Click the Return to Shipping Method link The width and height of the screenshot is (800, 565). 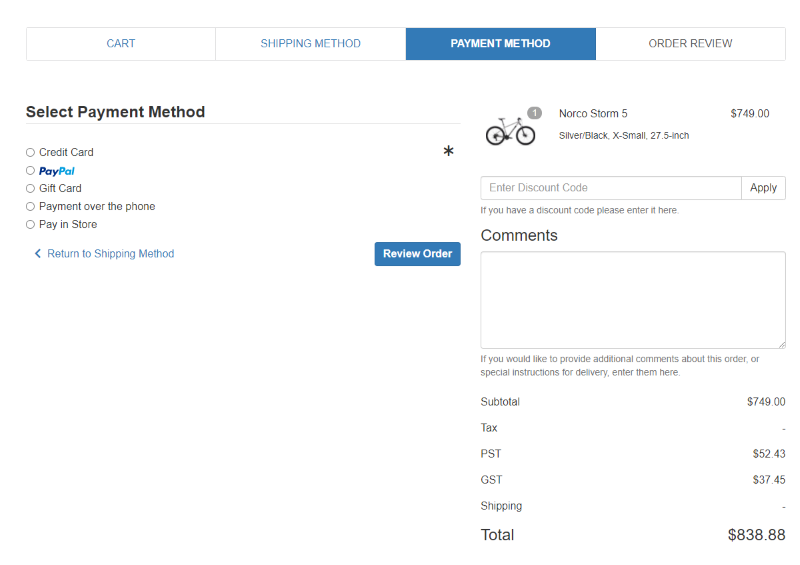tap(110, 254)
